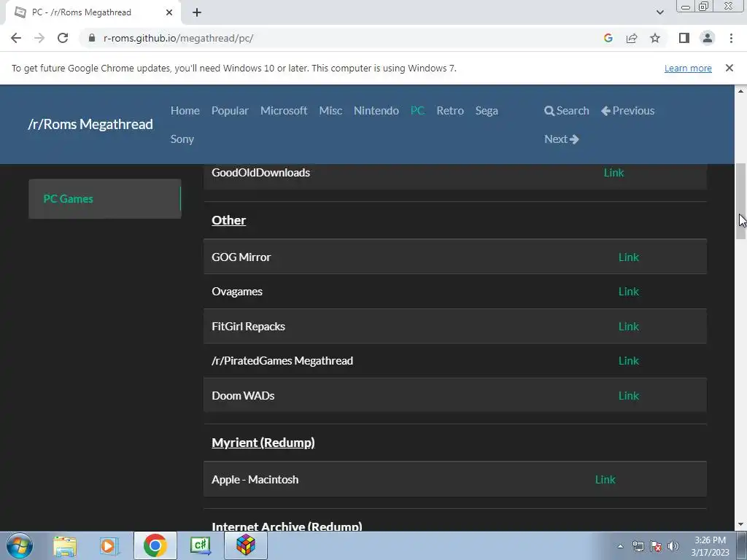Click the Myrient (Redump) heading
Screen dimensions: 747x560
(263, 443)
